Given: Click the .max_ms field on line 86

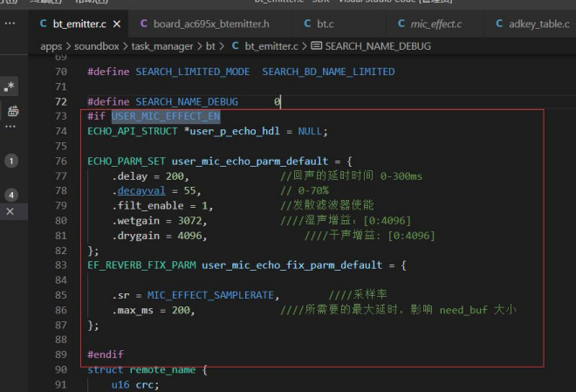Looking at the screenshot, I should tap(133, 311).
